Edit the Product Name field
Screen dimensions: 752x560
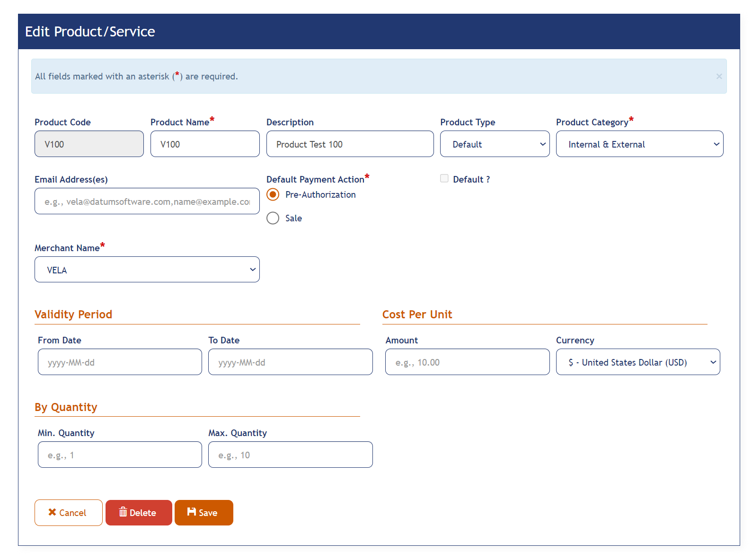tap(205, 144)
